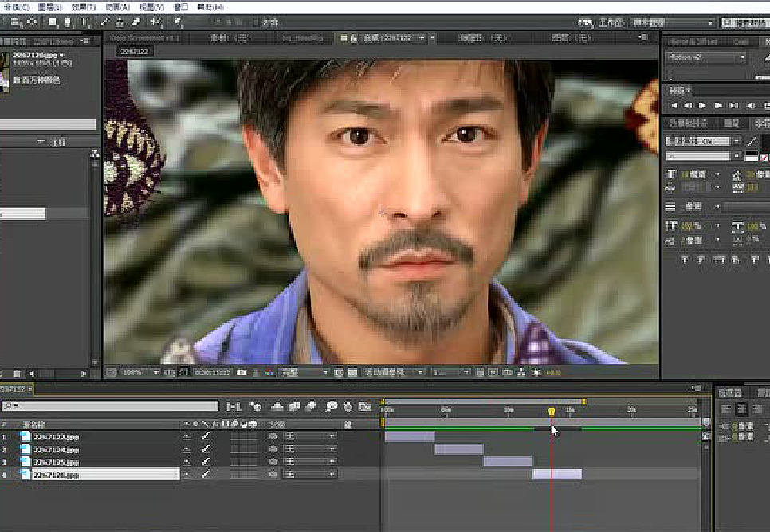Toggle quality switch on layer 4
770x532 pixels.
(206, 474)
